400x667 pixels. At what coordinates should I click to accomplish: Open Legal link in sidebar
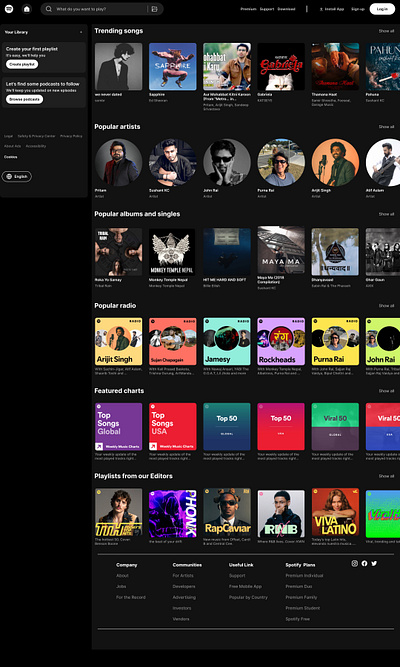point(9,136)
